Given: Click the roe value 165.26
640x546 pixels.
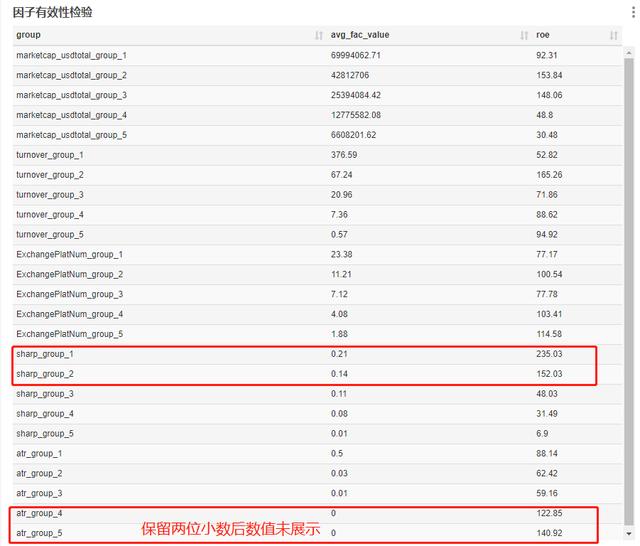Looking at the screenshot, I should 549,175.
